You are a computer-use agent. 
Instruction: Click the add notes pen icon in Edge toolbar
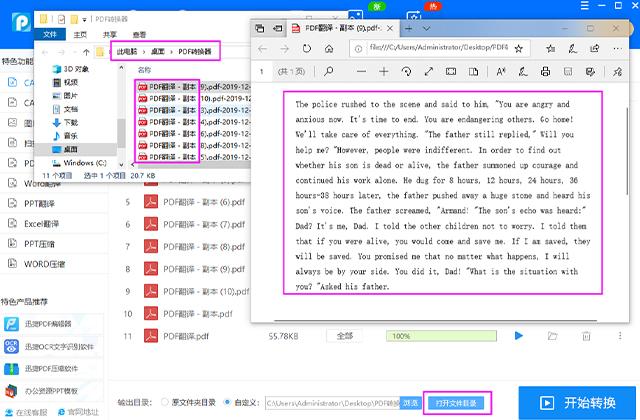(573, 49)
